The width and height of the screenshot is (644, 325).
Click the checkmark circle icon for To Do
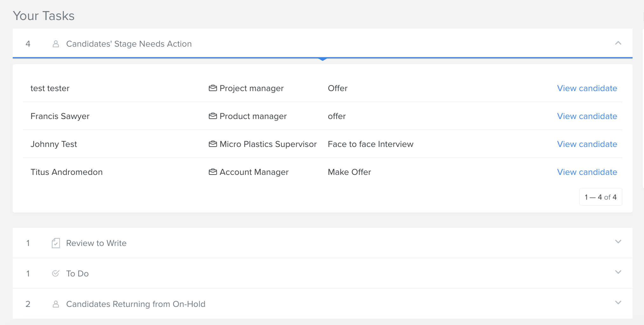tap(56, 273)
